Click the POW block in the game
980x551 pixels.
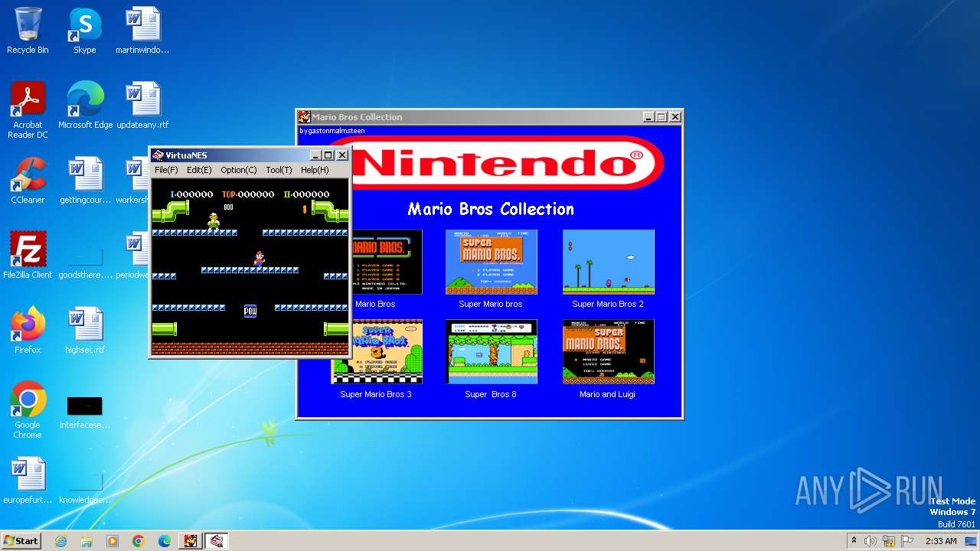point(250,311)
